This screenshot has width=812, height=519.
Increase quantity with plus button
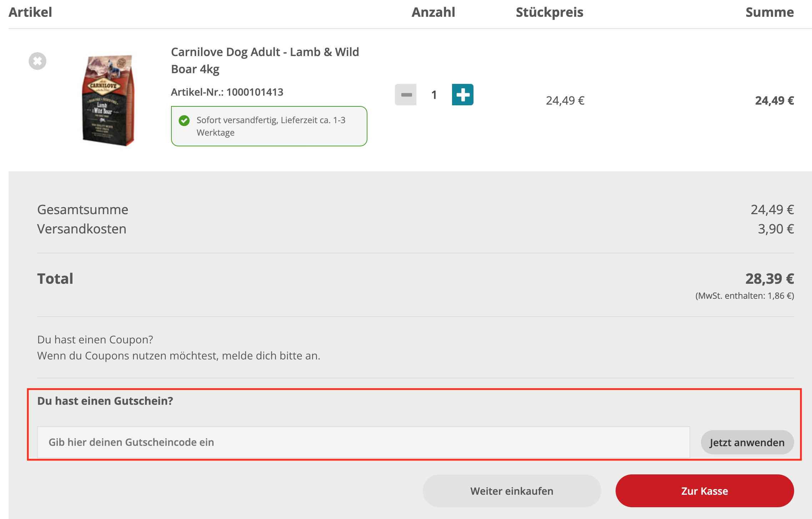pyautogui.click(x=462, y=95)
